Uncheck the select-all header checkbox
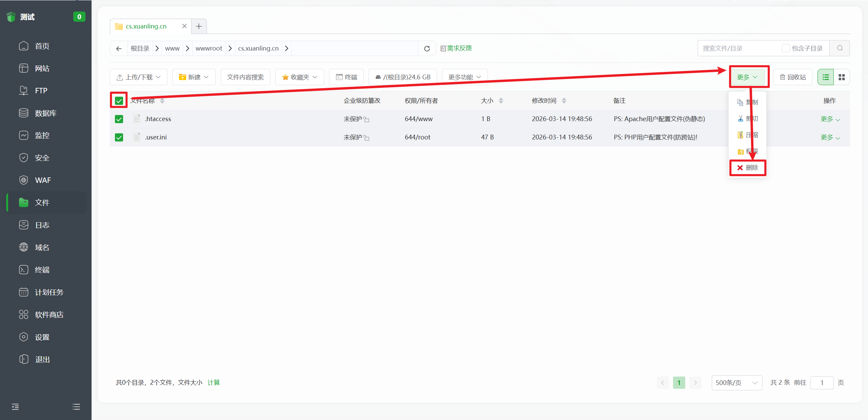This screenshot has height=420, width=868. point(119,101)
